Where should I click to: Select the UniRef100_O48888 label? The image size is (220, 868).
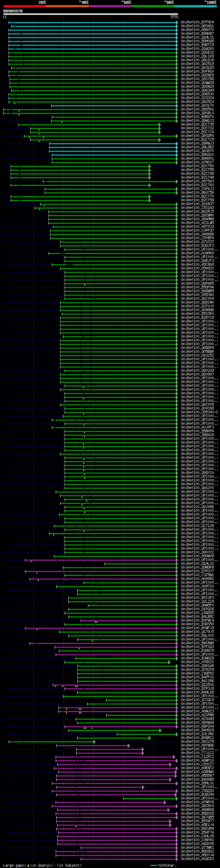[x=197, y=234]
